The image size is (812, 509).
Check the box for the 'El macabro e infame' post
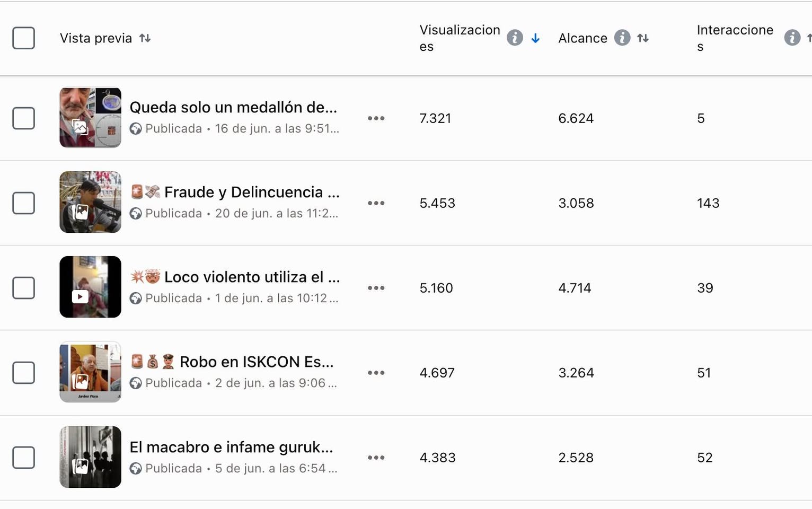point(24,458)
